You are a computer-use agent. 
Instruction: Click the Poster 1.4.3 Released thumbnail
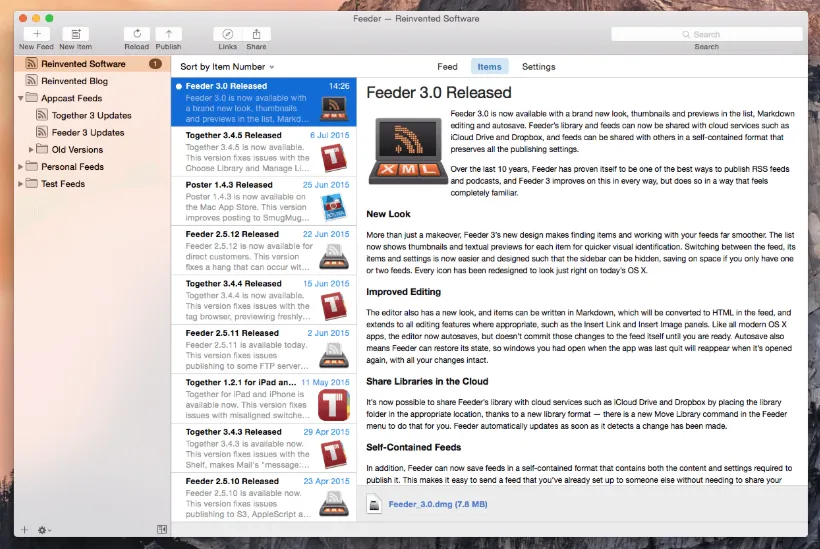point(334,208)
